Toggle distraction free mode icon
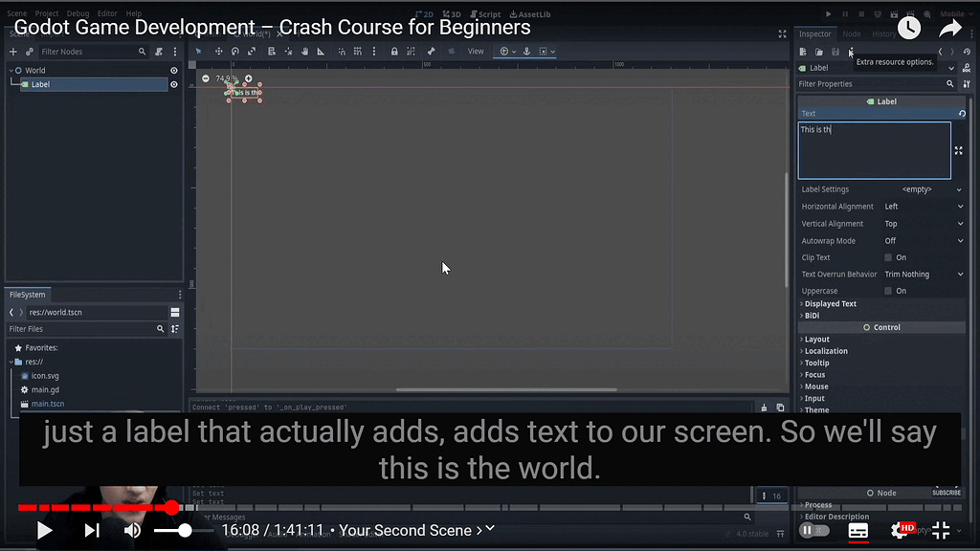980x551 pixels. (x=782, y=33)
